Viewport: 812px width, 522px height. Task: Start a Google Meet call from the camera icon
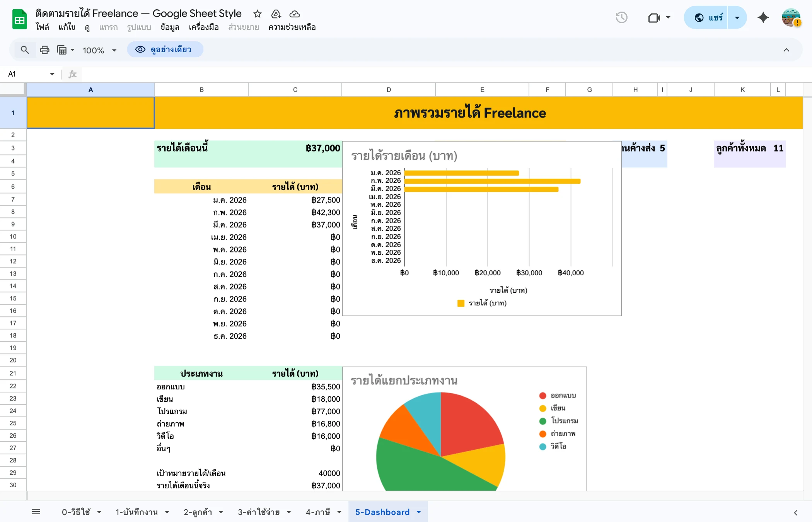tap(654, 17)
